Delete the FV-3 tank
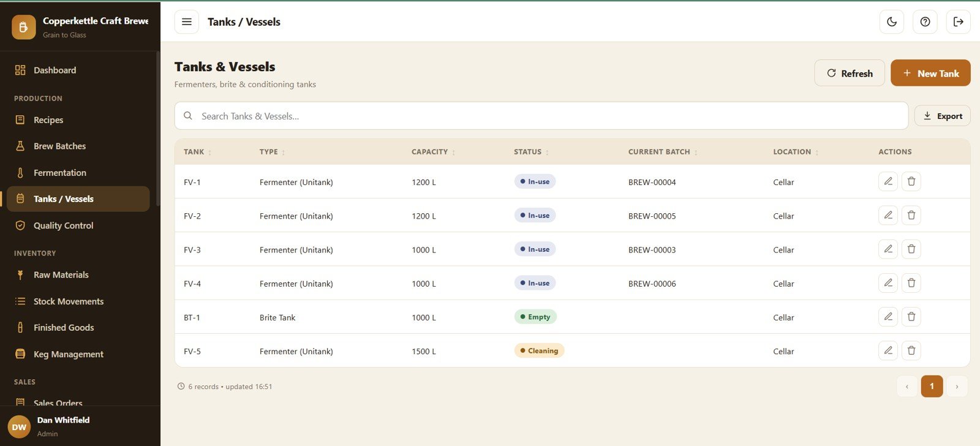980x446 pixels. pos(911,249)
